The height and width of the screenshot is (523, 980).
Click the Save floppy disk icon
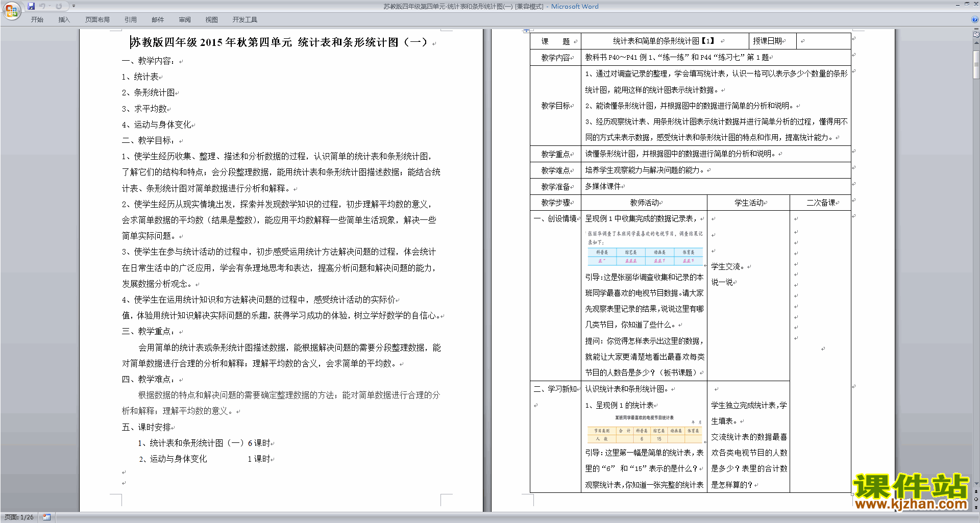pos(31,6)
